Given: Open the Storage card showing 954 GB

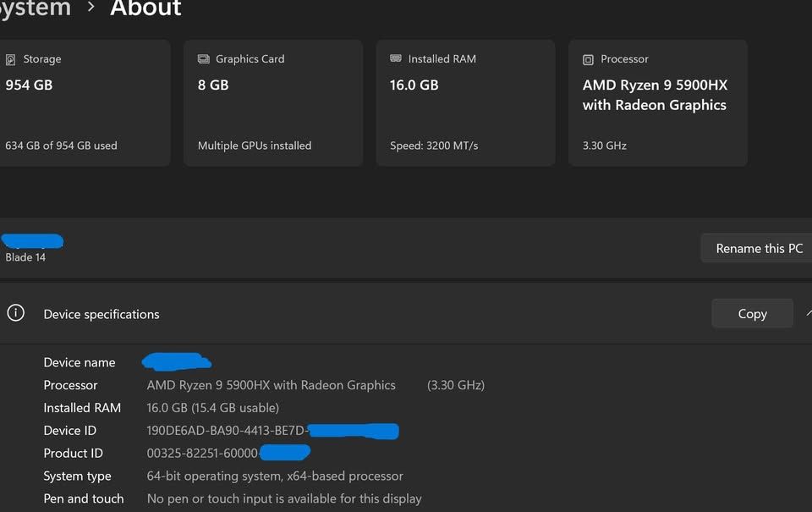Looking at the screenshot, I should 83,102.
